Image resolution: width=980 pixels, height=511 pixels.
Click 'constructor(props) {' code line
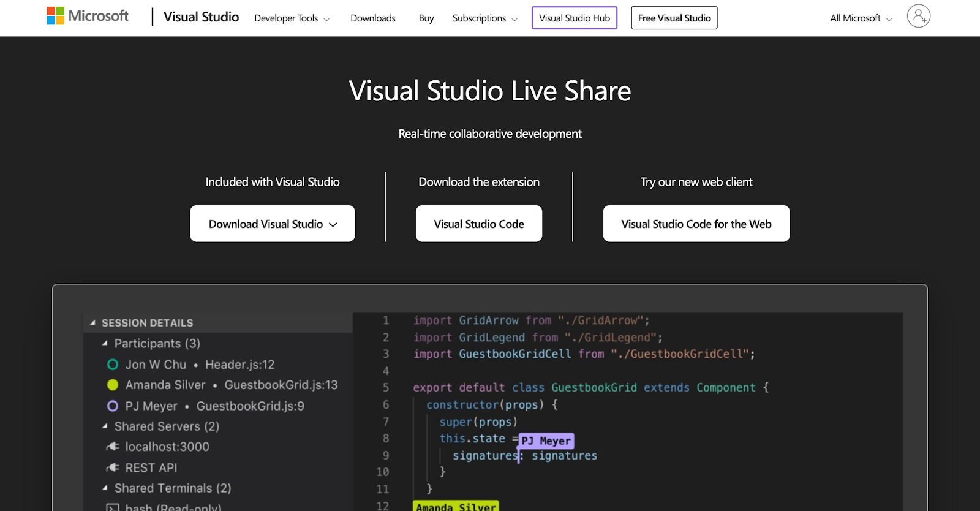pos(492,404)
